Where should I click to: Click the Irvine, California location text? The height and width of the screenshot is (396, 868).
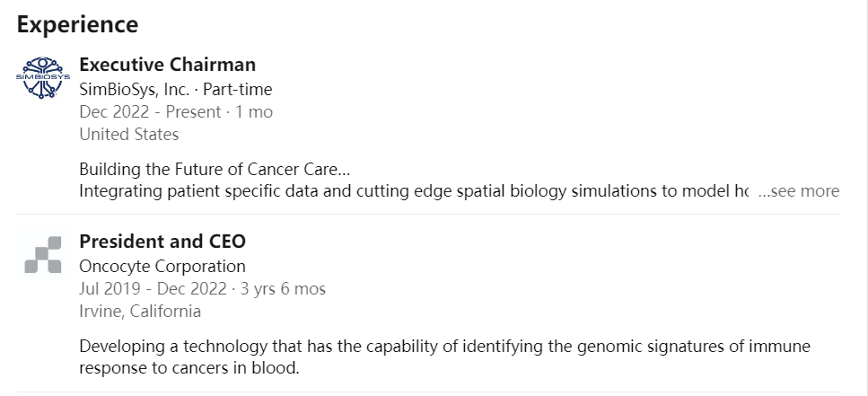tap(140, 312)
